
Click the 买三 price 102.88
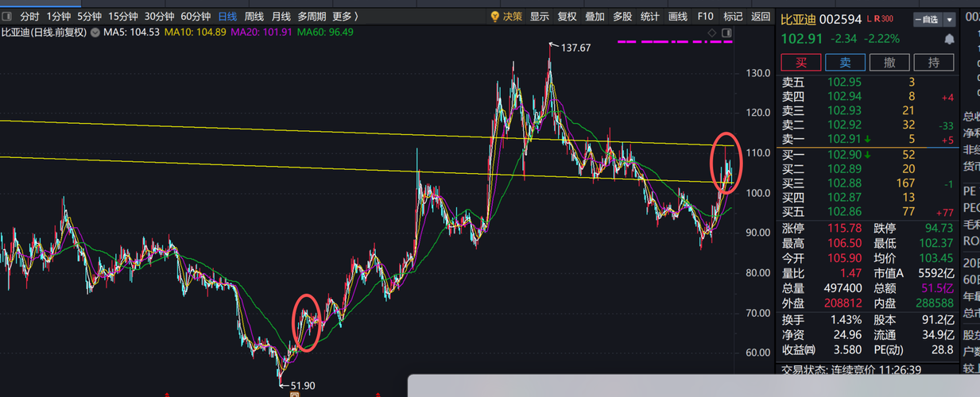(844, 183)
